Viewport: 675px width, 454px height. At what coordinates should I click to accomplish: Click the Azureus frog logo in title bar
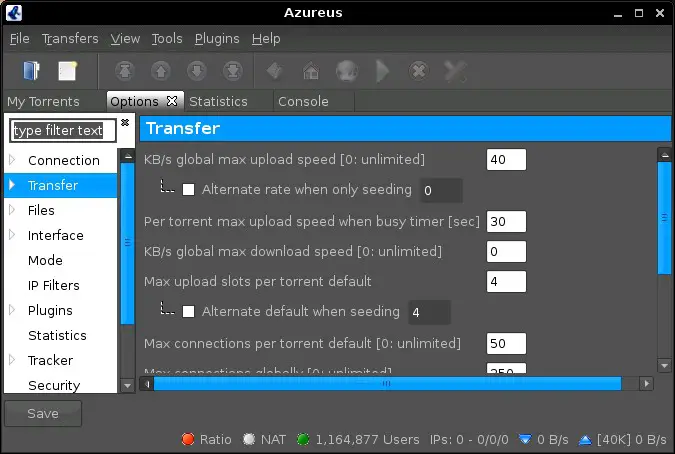14,12
